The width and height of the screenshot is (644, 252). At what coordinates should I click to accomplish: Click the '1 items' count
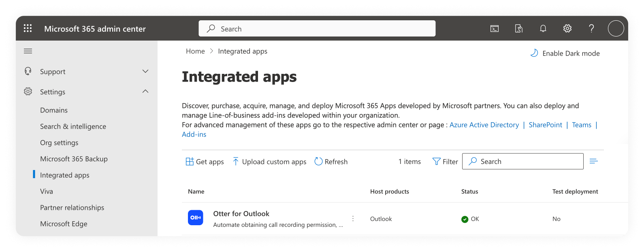coord(409,162)
